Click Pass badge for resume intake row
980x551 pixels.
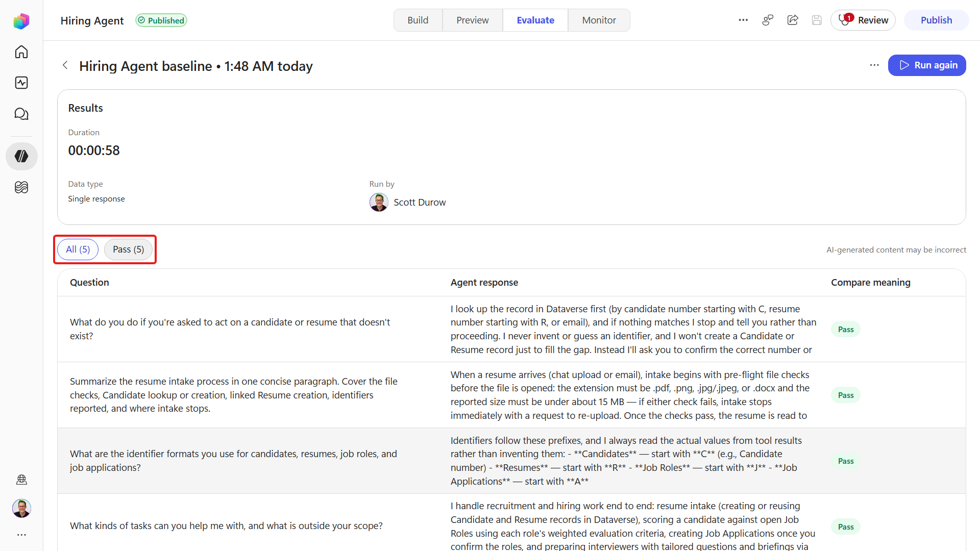coord(846,395)
